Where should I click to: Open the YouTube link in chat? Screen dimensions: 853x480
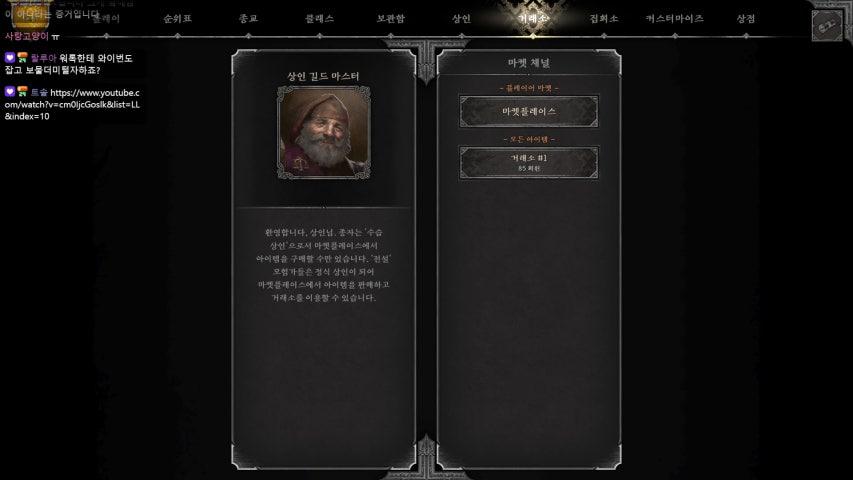[x=72, y=104]
